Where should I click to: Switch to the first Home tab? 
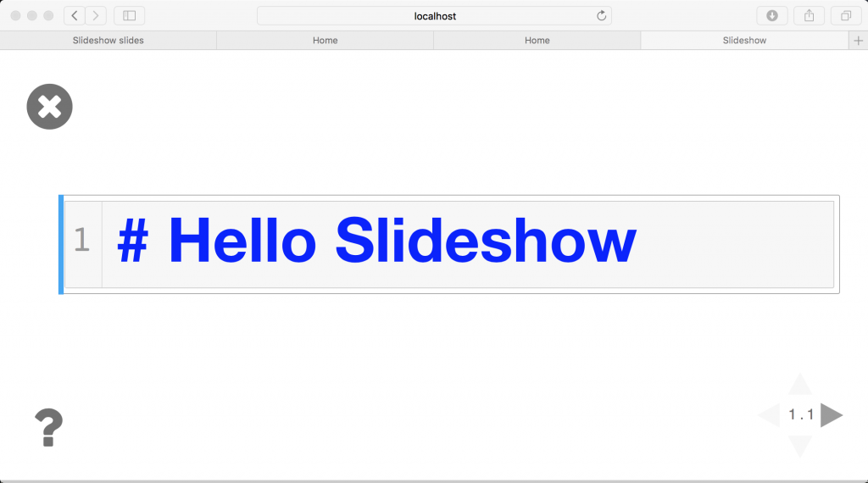coord(325,41)
